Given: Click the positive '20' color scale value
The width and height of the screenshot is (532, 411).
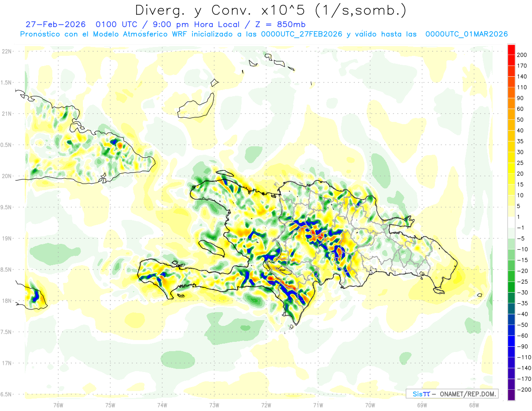Looking at the screenshot, I should pyautogui.click(x=521, y=174).
